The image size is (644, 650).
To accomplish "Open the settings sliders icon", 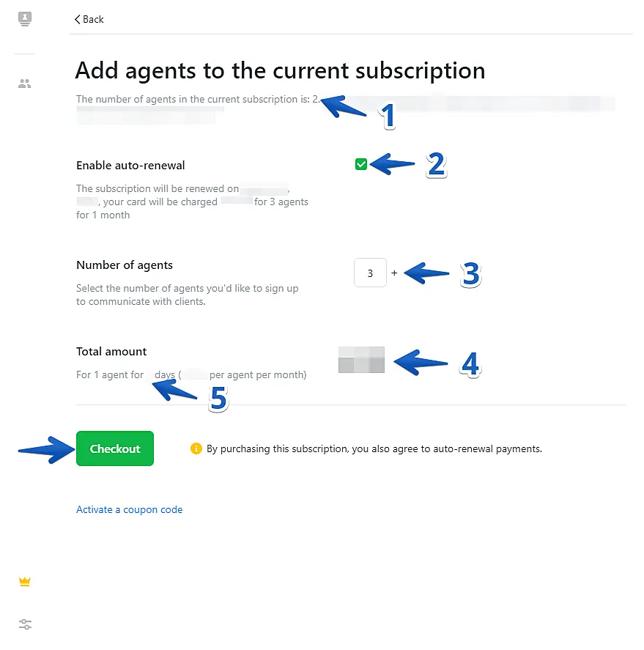I will (25, 624).
